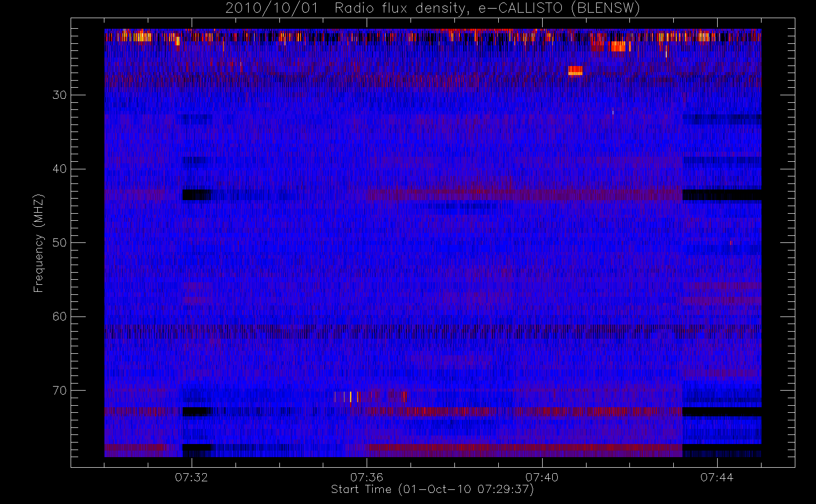816x504 pixels.
Task: Click the 07:44 time tick label
Action: (x=717, y=477)
